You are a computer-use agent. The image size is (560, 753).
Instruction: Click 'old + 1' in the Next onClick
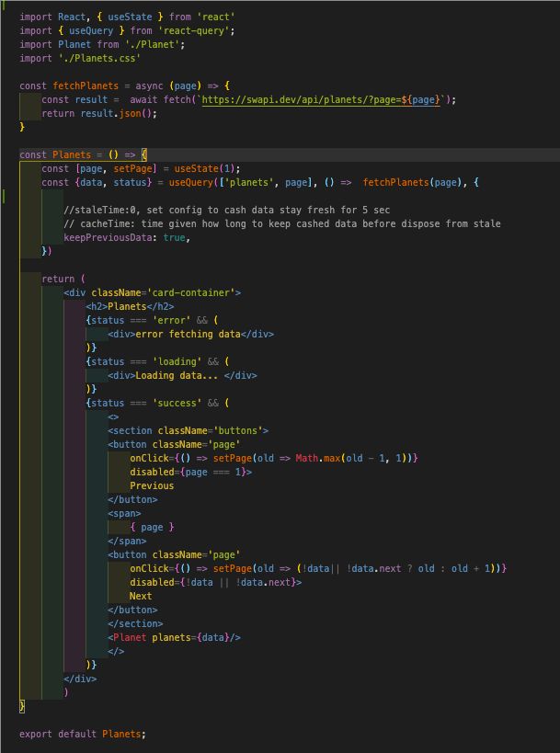coord(470,568)
